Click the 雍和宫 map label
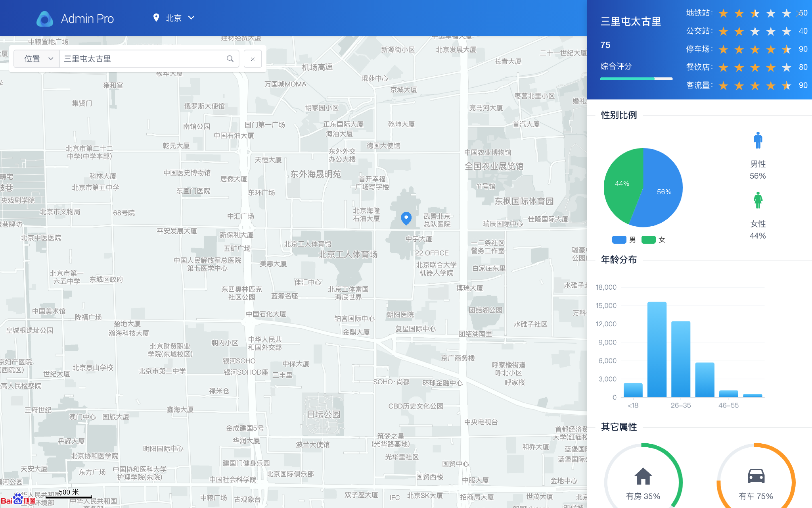 coord(113,85)
